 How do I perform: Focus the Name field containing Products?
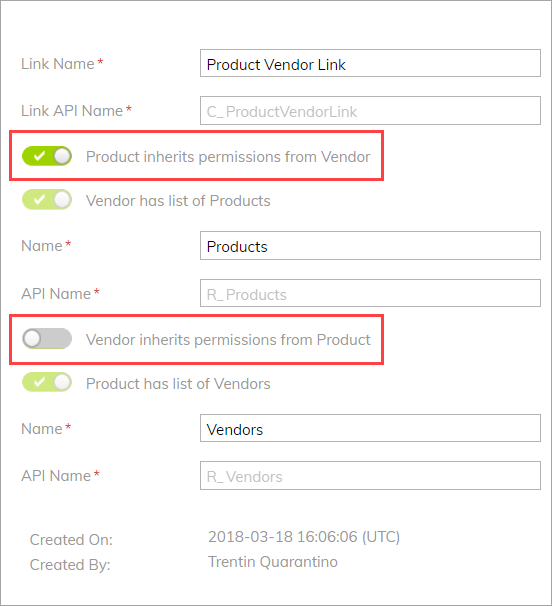pos(370,246)
